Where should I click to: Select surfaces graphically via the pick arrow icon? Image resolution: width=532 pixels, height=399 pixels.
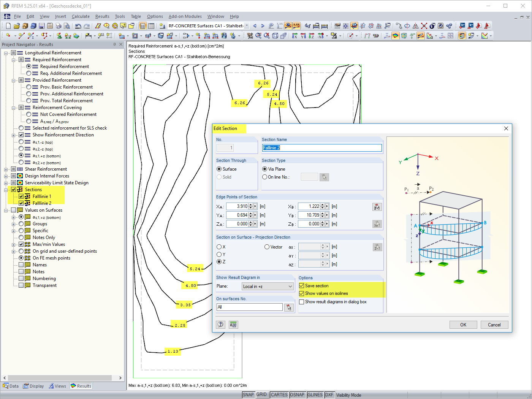[289, 307]
